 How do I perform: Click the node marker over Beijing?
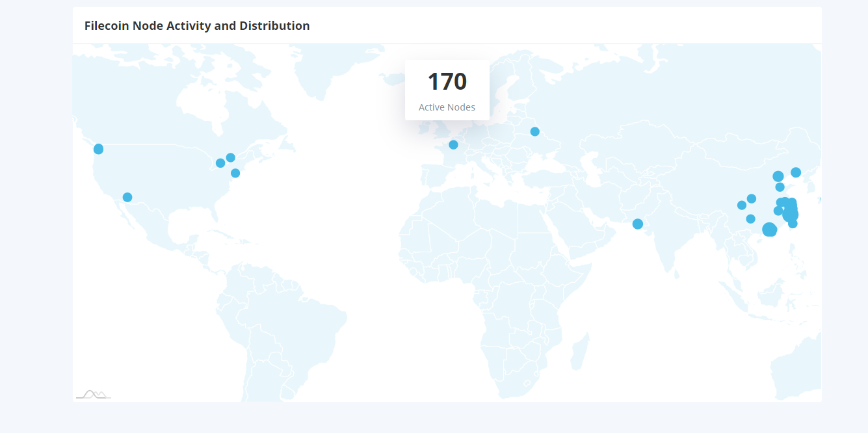click(778, 176)
